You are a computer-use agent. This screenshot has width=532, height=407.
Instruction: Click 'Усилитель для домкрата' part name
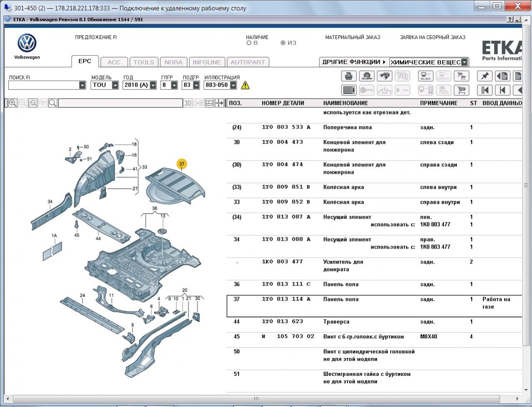pyautogui.click(x=343, y=266)
